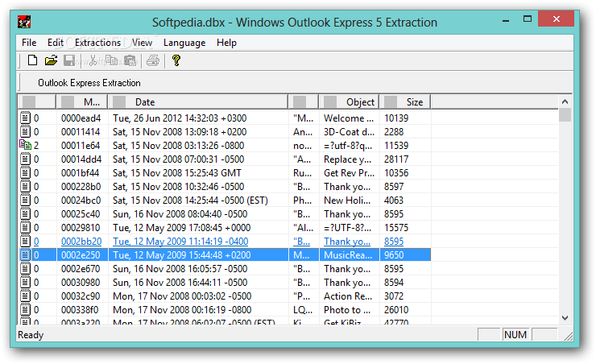Click the Open folder toolbar icon
This screenshot has width=596, height=364.
(51, 60)
